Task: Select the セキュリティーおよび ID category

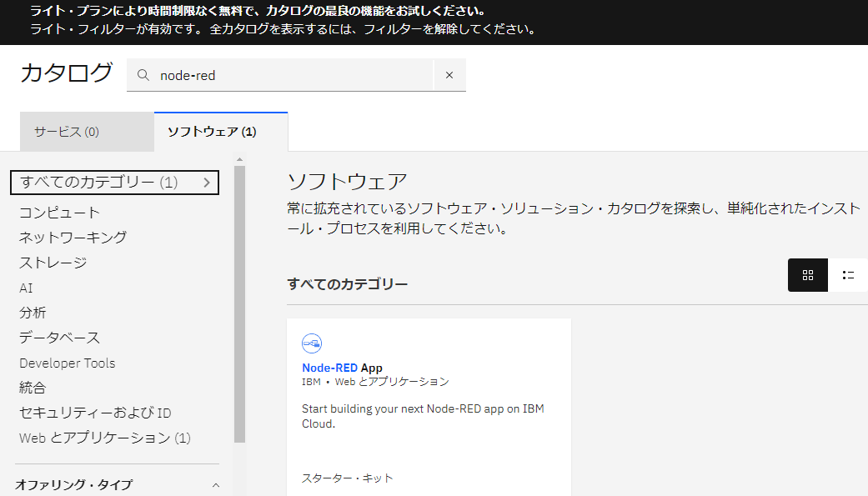Action: [95, 413]
